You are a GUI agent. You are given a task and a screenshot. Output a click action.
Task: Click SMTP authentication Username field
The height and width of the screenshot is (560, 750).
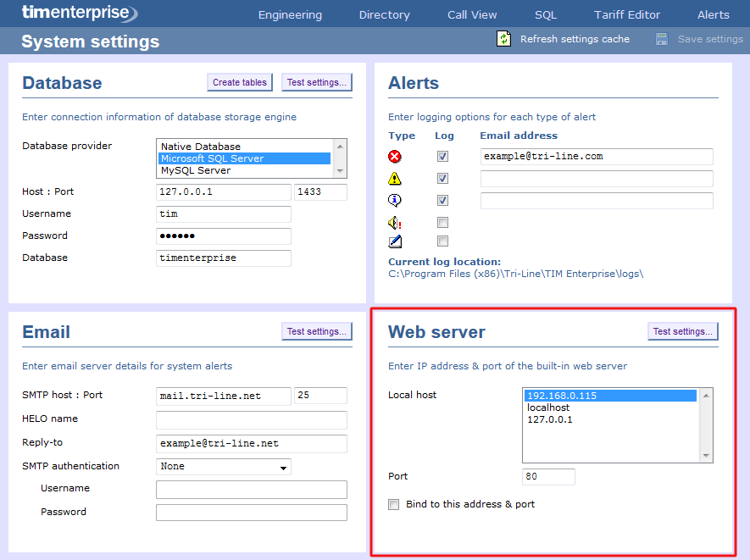click(x=252, y=489)
